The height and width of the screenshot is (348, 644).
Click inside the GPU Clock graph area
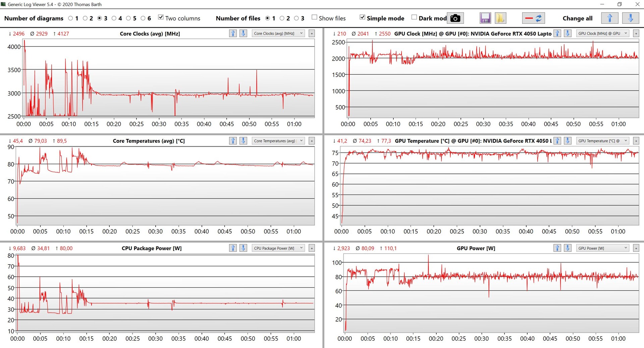[x=493, y=87]
